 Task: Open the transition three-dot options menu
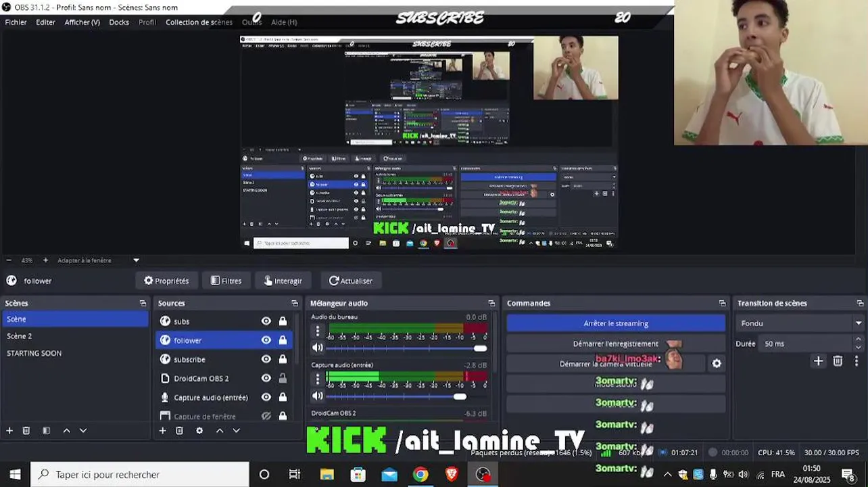[857, 361]
